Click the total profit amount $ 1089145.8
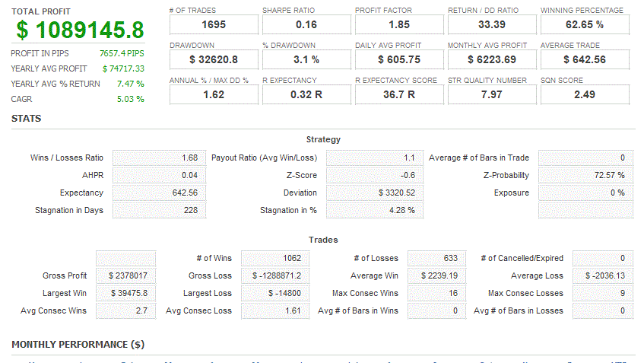Viewport: 644px width, 363px height. (x=79, y=30)
